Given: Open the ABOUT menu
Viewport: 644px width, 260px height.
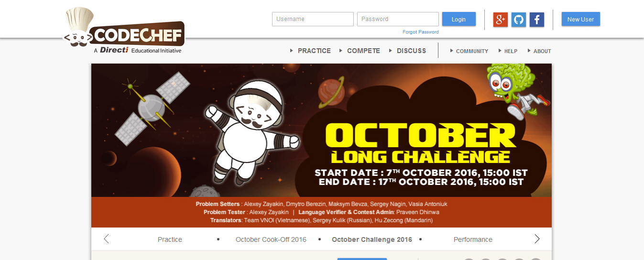Looking at the screenshot, I should click(542, 51).
